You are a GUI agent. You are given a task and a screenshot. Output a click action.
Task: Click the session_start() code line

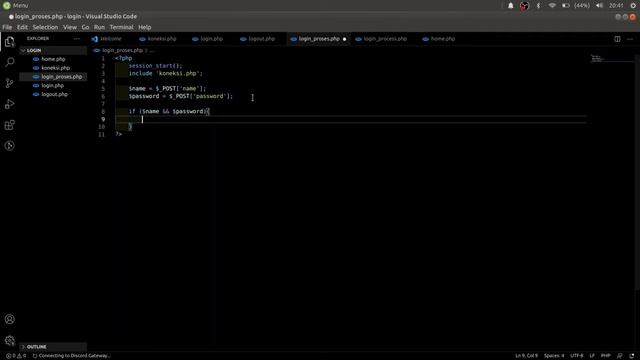(156, 66)
